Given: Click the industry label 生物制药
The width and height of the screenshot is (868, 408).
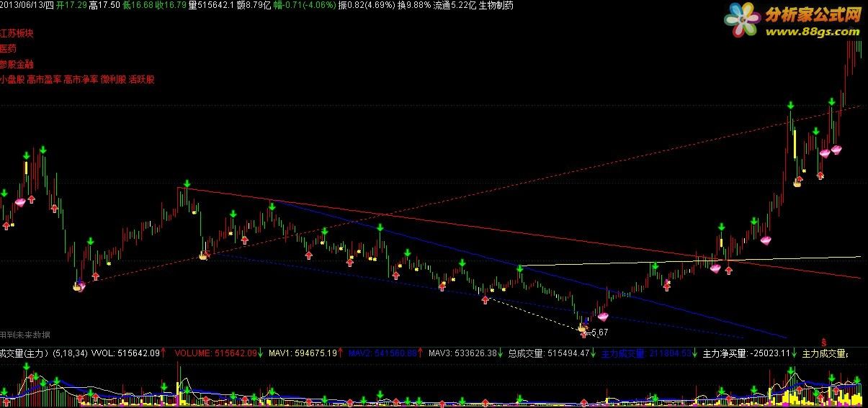Looking at the screenshot, I should (496, 5).
